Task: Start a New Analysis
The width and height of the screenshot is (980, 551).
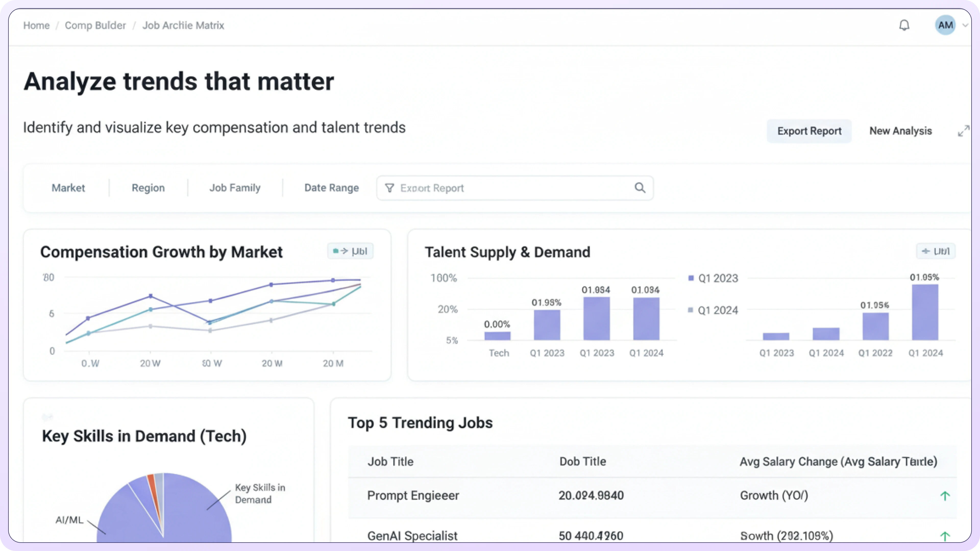Action: 900,131
